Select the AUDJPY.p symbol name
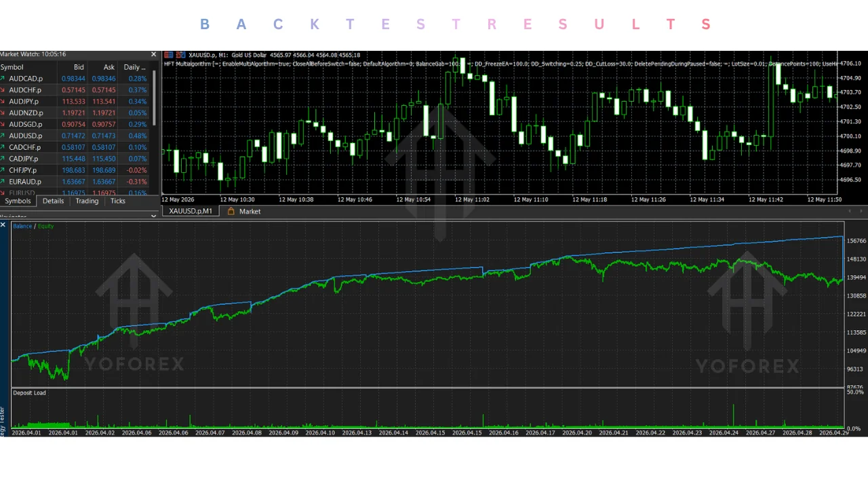868x488 pixels. tap(24, 102)
